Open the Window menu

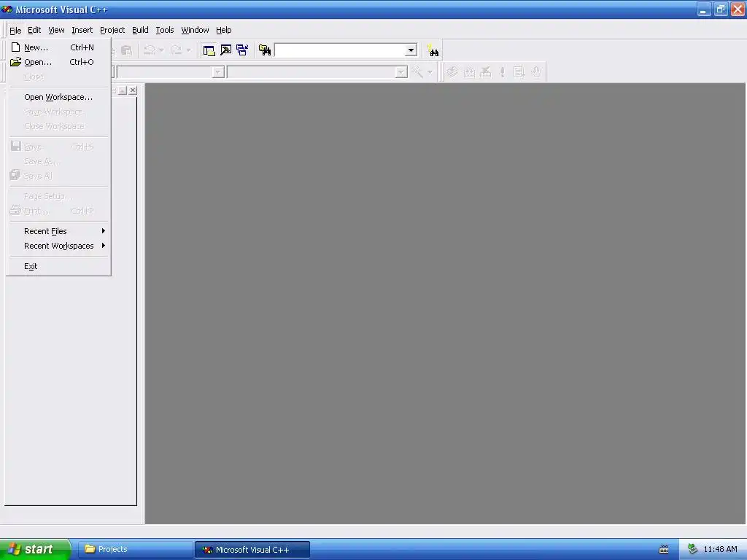(195, 30)
